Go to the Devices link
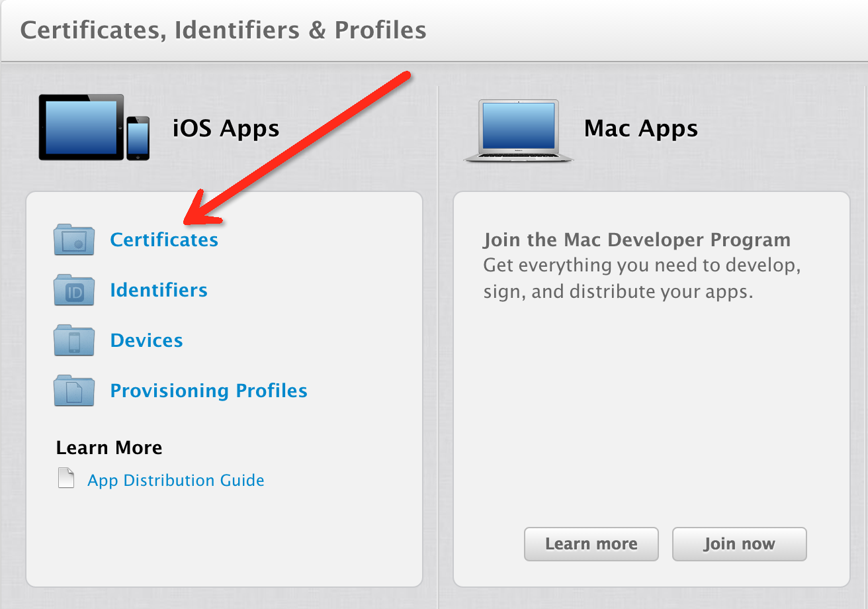 click(x=146, y=340)
